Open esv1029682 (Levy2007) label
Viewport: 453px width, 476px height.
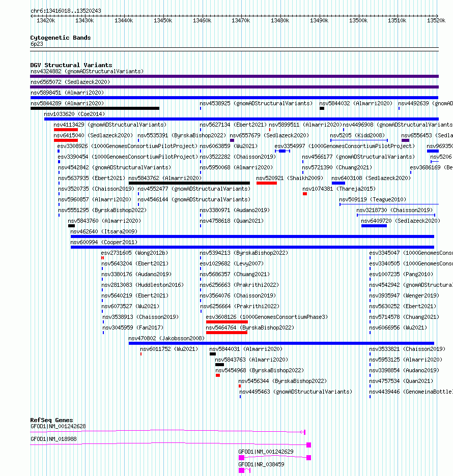pyautogui.click(x=232, y=263)
